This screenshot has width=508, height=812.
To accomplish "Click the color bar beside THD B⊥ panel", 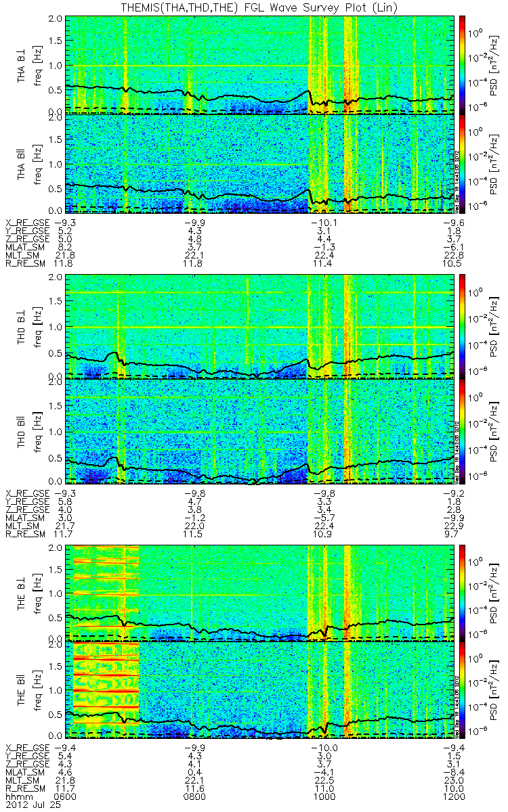I will (x=463, y=326).
